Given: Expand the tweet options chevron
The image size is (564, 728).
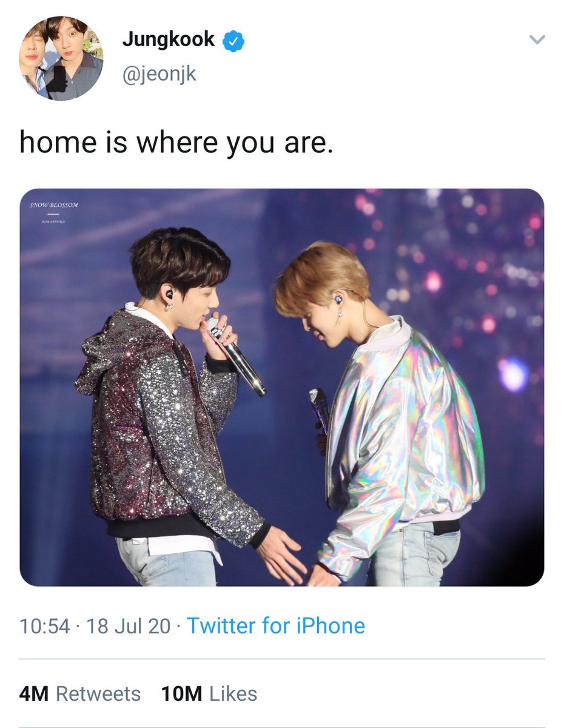Looking at the screenshot, I should pos(537,40).
